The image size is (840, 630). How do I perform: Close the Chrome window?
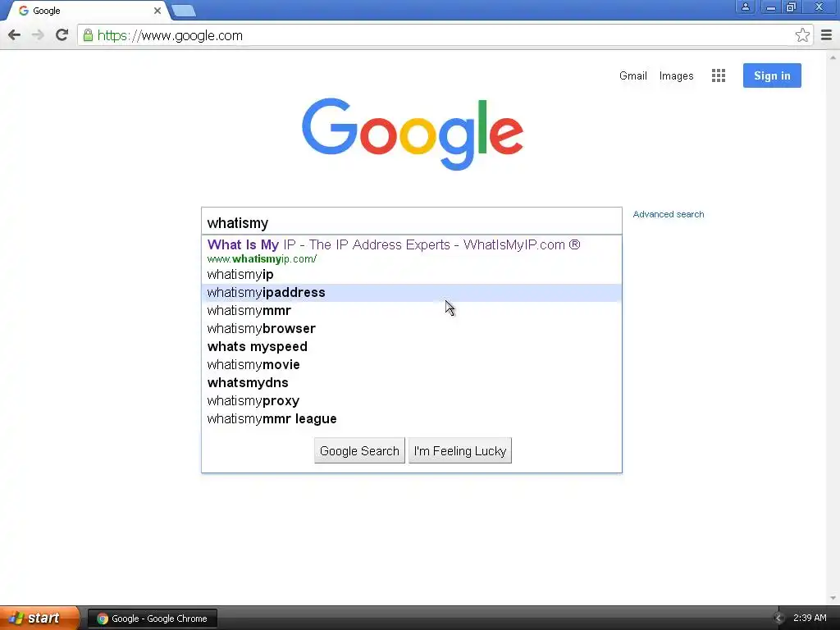pos(819,7)
